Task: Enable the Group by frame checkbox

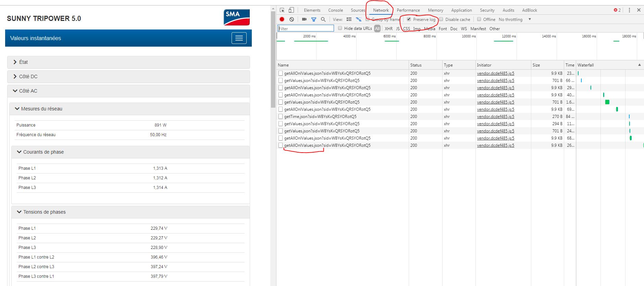Action: pos(368,19)
